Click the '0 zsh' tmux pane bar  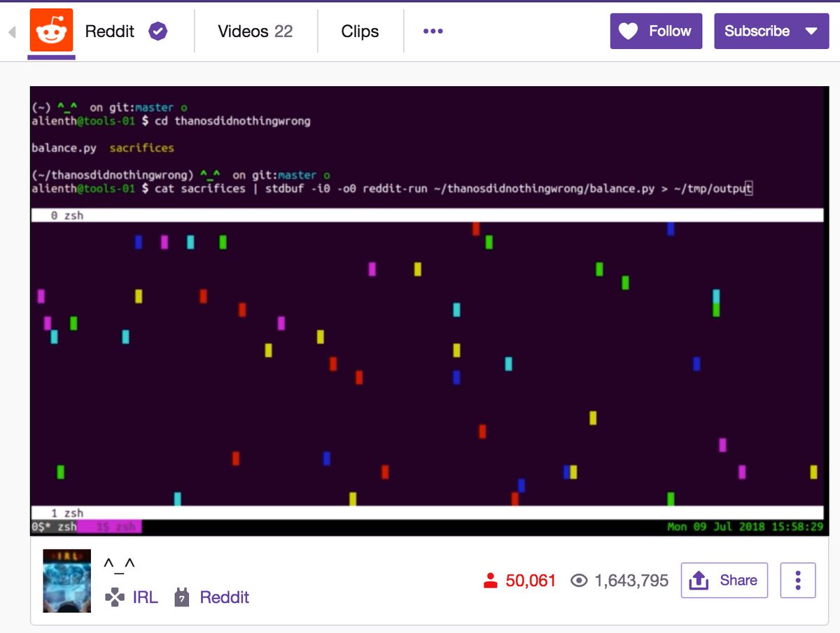(427, 216)
